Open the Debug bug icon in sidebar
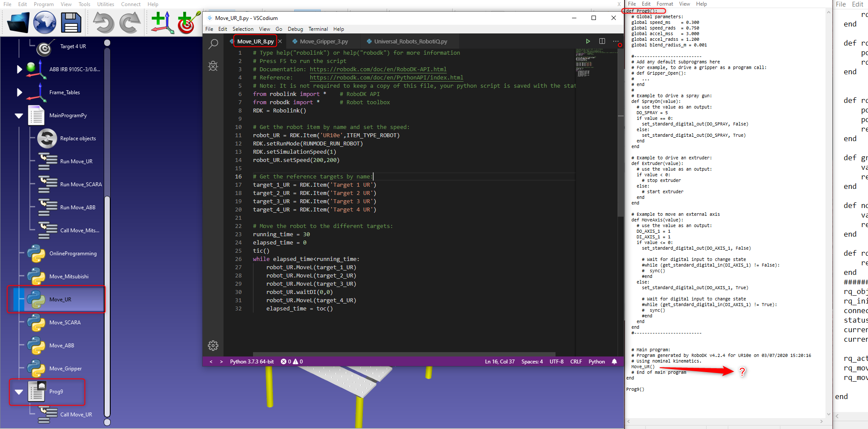The width and height of the screenshot is (868, 429). (213, 66)
